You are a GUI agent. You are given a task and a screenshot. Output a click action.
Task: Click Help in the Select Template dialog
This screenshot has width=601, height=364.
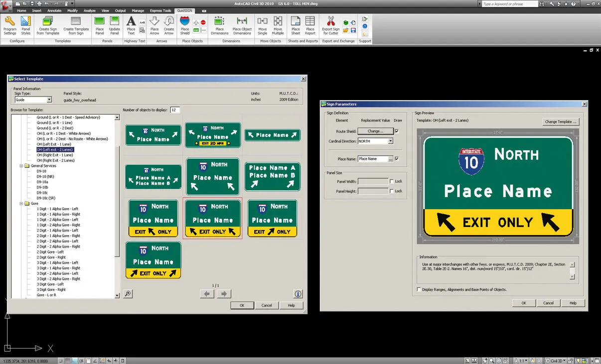[292, 305]
